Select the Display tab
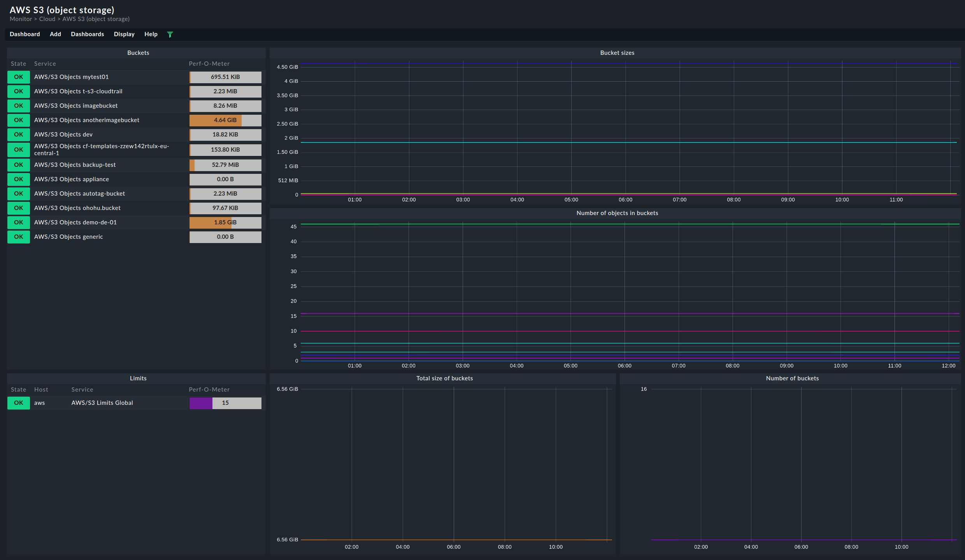The height and width of the screenshot is (560, 965). 125,34
